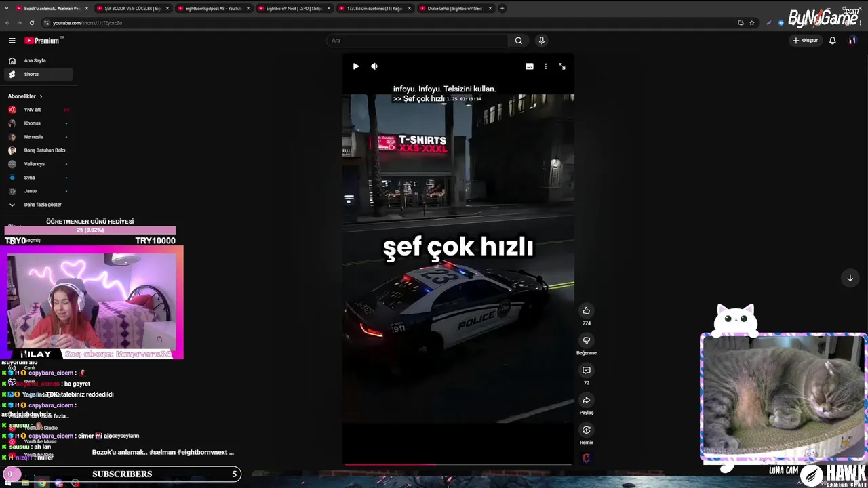Open the sound source thumbnail below Remix

587,458
